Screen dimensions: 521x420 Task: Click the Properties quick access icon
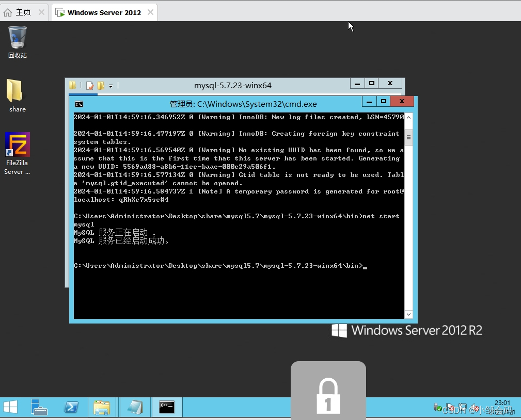coord(90,86)
